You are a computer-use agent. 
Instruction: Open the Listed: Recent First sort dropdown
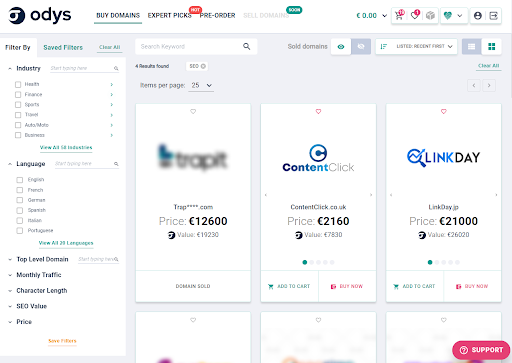(416, 47)
